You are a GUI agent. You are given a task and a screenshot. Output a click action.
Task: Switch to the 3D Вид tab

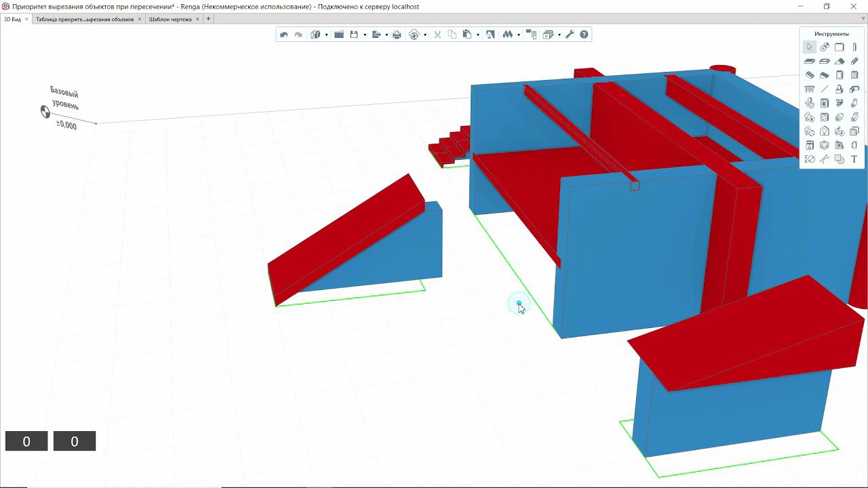(x=12, y=19)
